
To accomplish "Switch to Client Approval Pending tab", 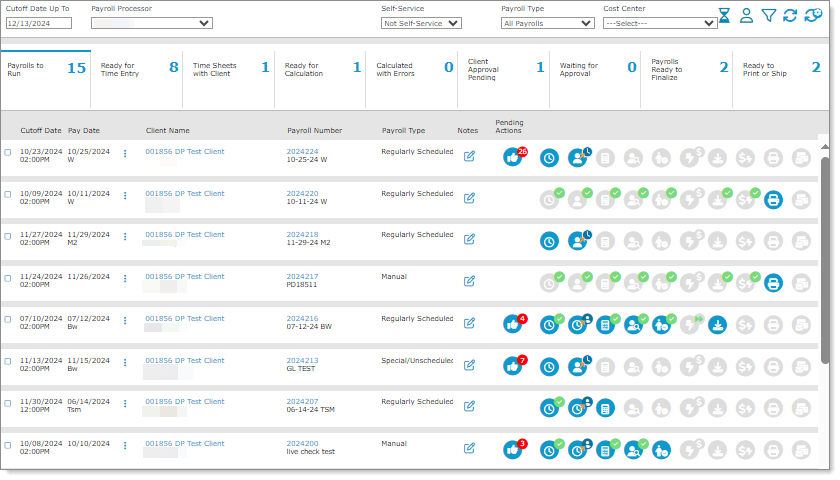I will tap(504, 79).
